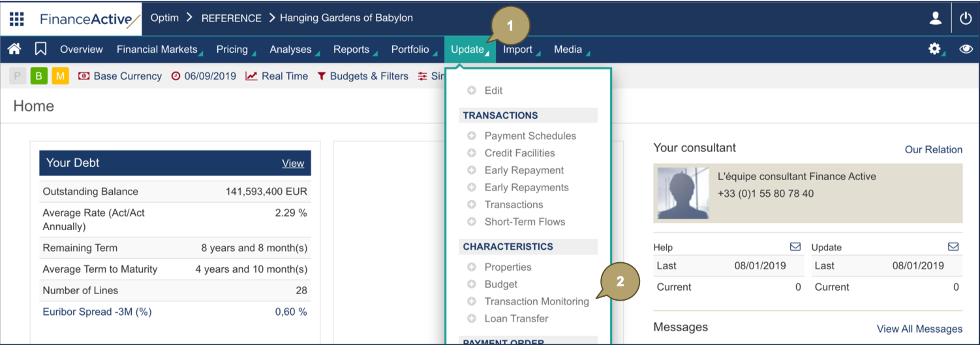Open the user profile icon

936,18
